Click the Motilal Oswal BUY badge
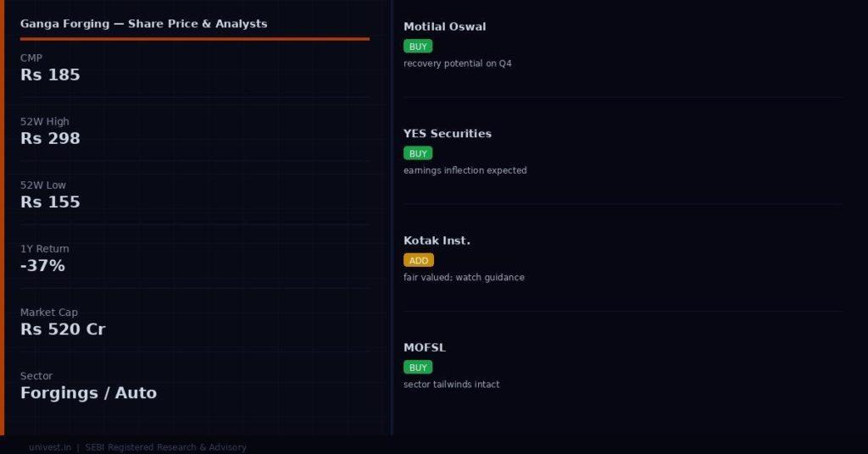 point(418,47)
